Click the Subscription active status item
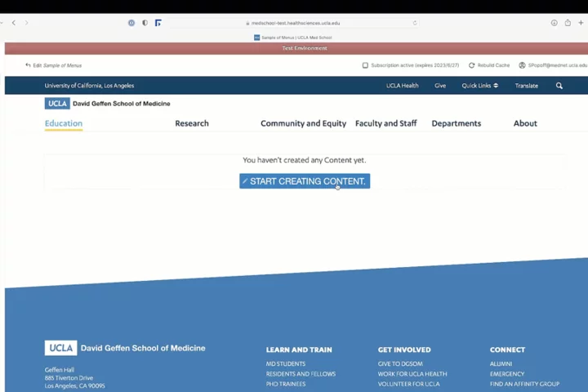This screenshot has width=588, height=392. (411, 65)
